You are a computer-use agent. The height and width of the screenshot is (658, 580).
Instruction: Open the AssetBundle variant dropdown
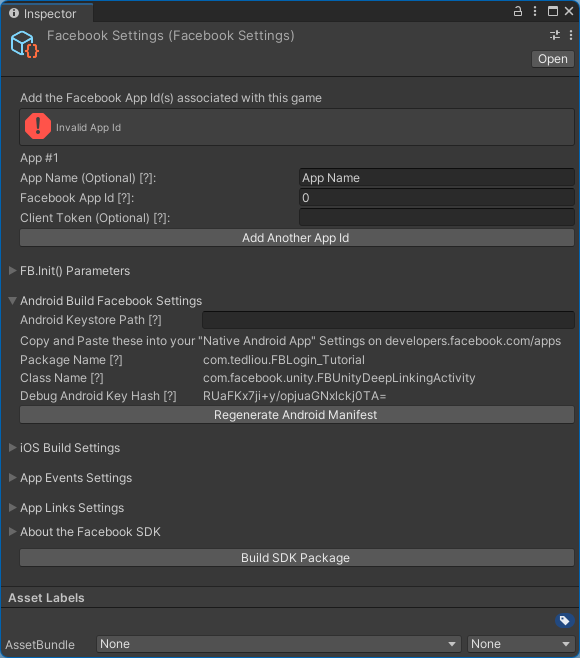[520, 644]
